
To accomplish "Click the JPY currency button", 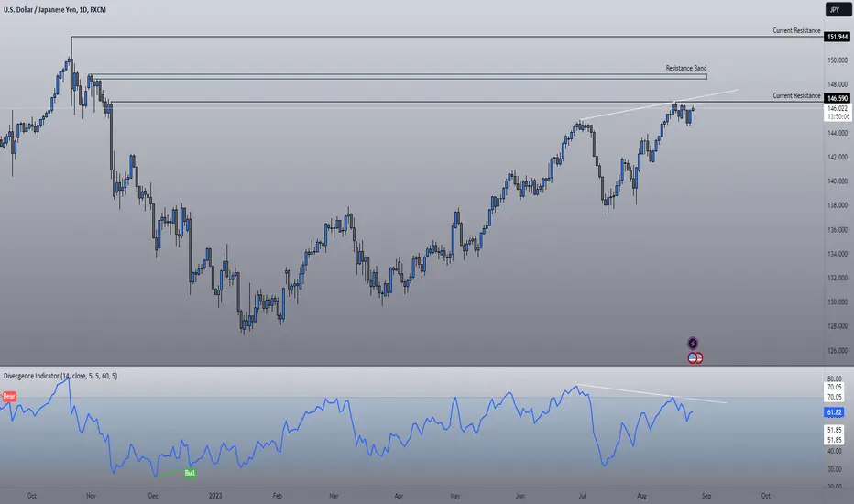I will coord(838,10).
